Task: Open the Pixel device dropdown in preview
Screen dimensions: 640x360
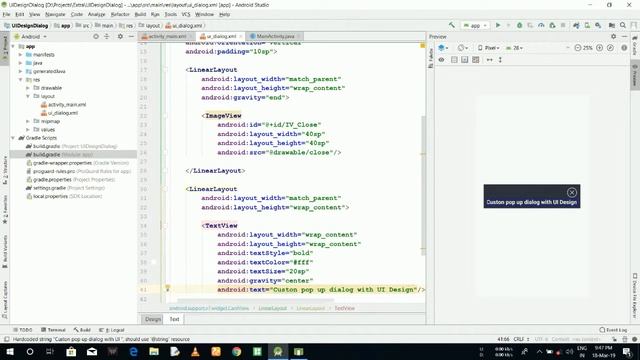Action: point(489,48)
